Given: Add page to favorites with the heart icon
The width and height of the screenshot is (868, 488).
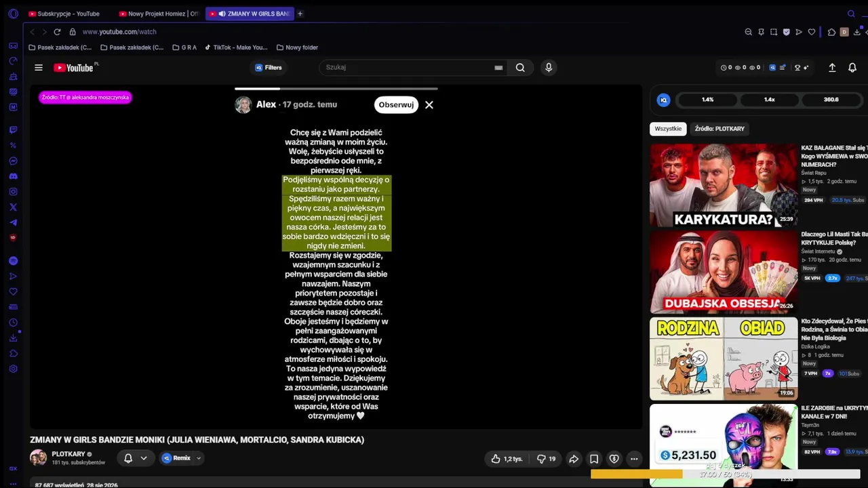Looking at the screenshot, I should (x=812, y=32).
